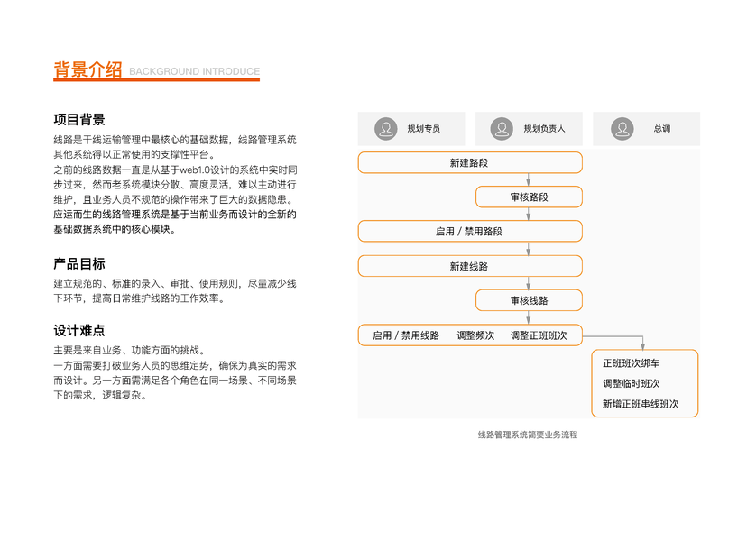Click the 规划负责人 role label
Viewport: 756px width, 541px height.
pyautogui.click(x=544, y=129)
